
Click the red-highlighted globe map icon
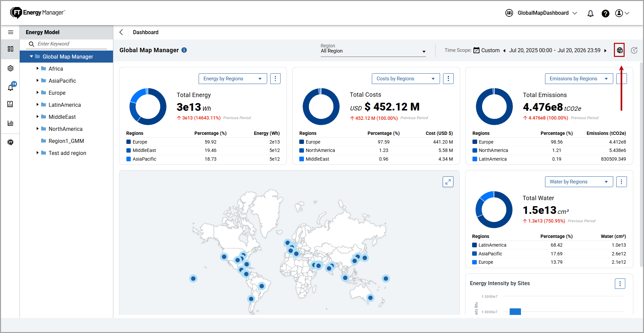pos(620,50)
